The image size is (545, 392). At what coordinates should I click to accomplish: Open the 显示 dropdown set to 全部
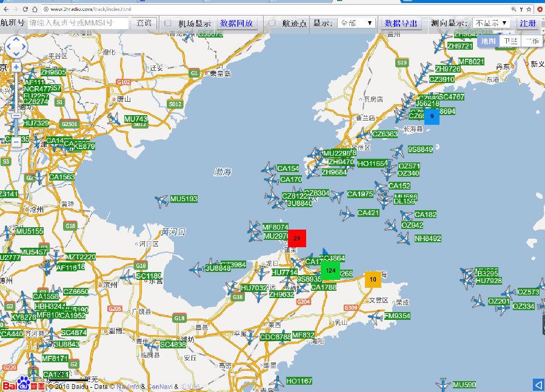[356, 23]
